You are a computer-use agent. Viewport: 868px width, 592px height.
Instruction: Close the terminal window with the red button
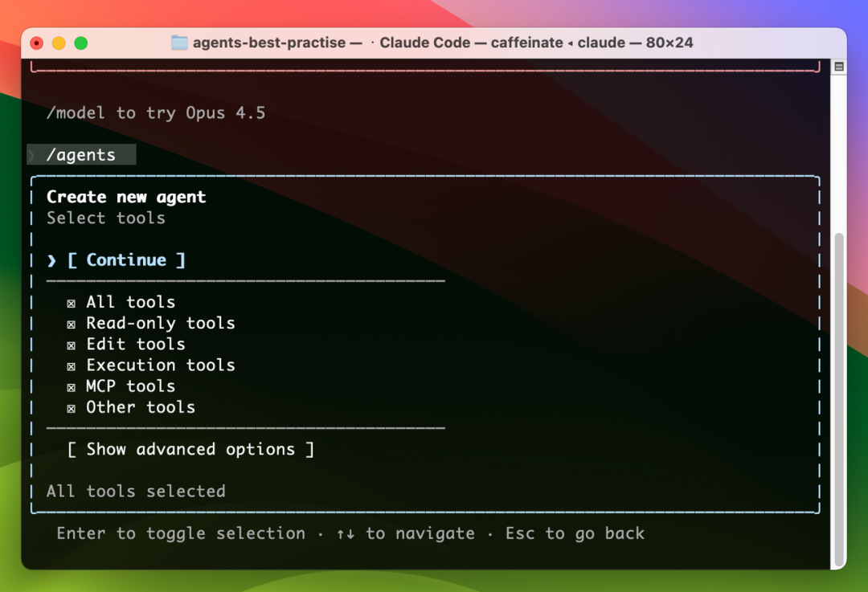(36, 43)
